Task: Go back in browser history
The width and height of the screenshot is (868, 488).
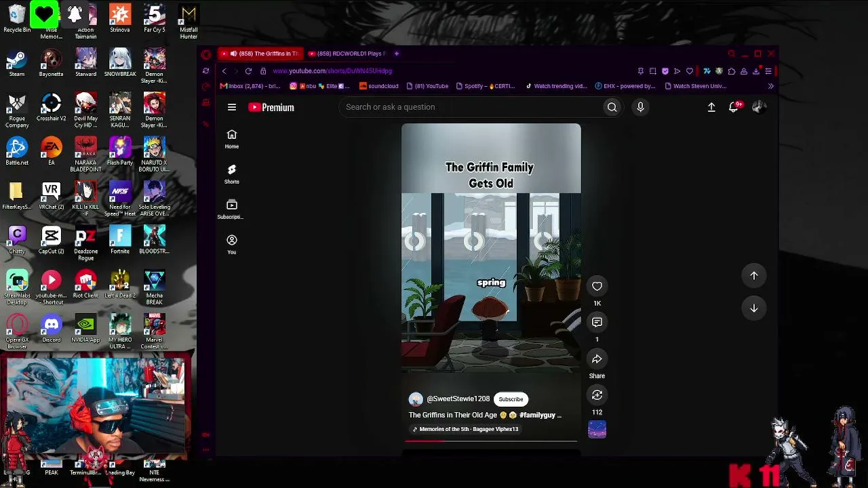Action: 224,71
